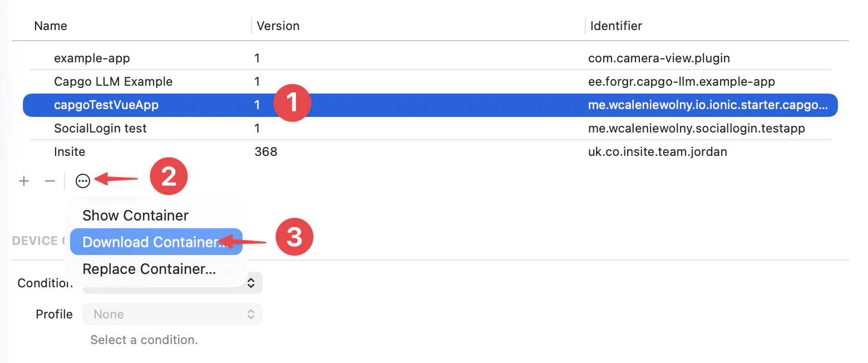Click the Identifier column header
The width and height of the screenshot is (868, 363).
point(615,26)
